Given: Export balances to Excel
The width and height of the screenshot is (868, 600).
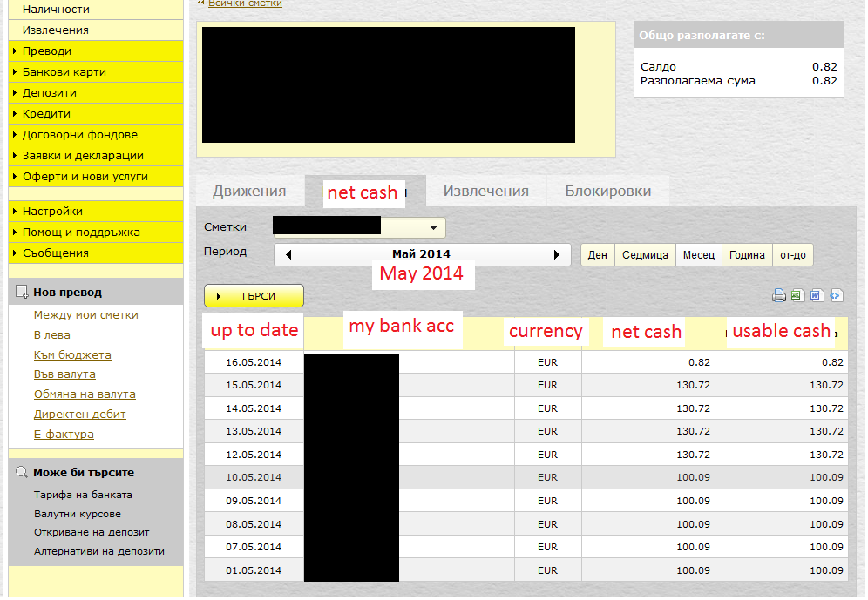Looking at the screenshot, I should (797, 295).
